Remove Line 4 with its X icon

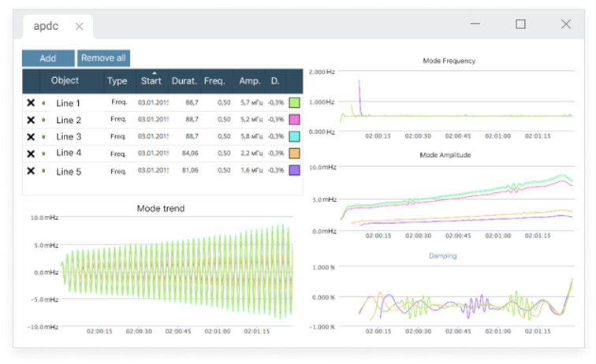(x=31, y=154)
